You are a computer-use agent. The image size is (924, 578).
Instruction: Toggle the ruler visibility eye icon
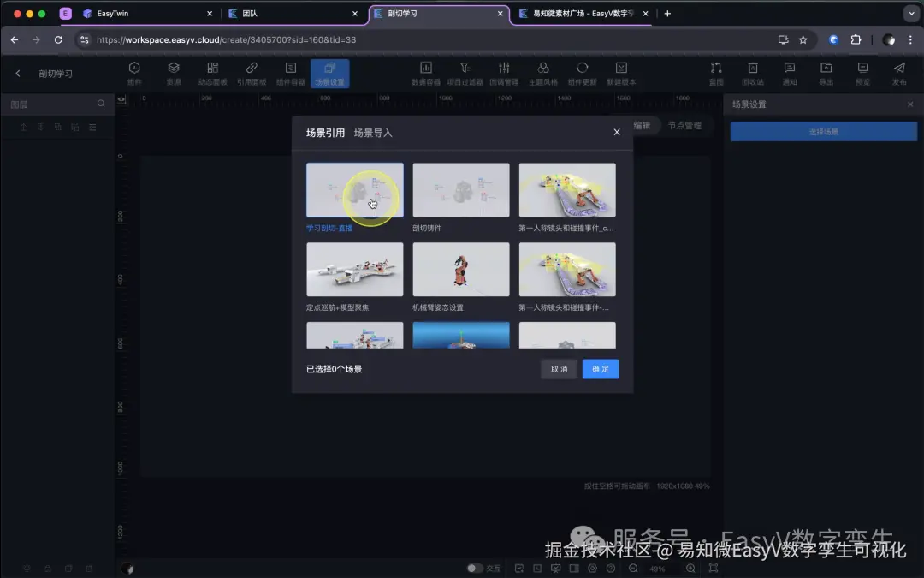[121, 99]
